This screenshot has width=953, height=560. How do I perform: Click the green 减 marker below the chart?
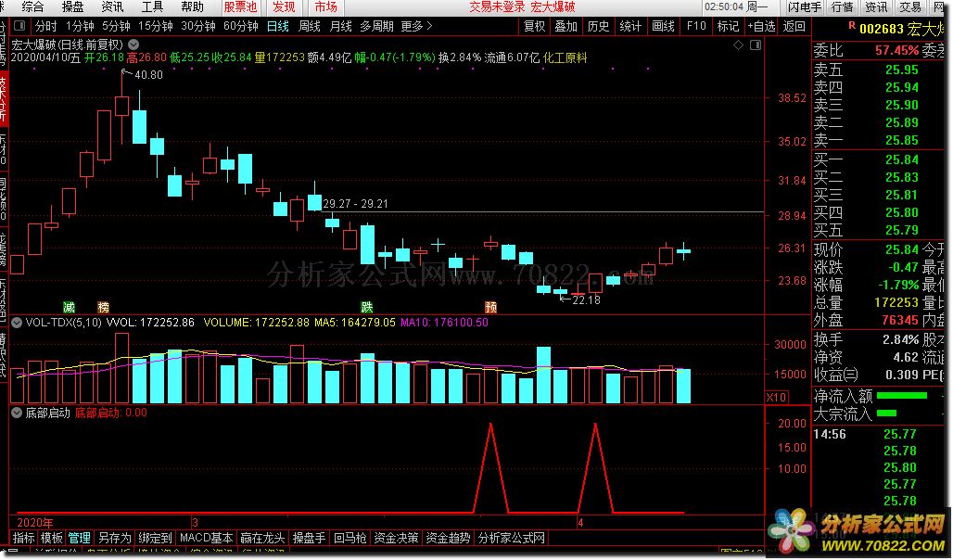[70, 307]
